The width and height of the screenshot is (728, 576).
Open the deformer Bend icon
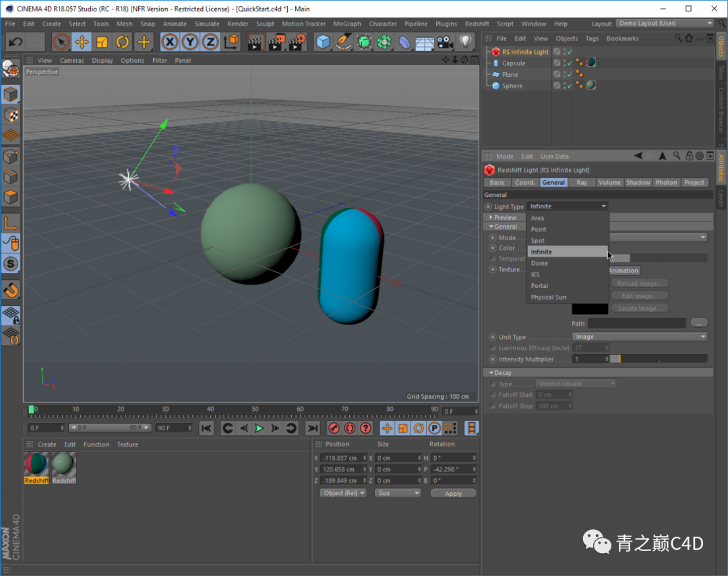pos(404,42)
